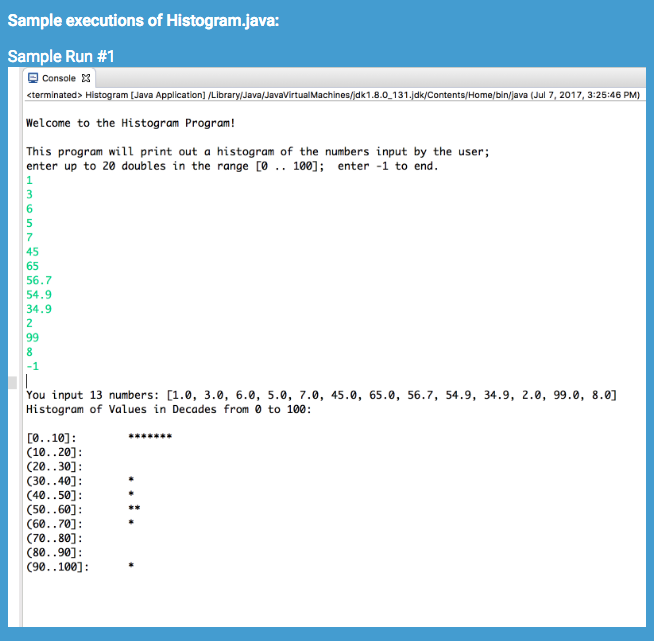Click the green input value 45
This screenshot has height=641, width=654.
click(x=33, y=251)
